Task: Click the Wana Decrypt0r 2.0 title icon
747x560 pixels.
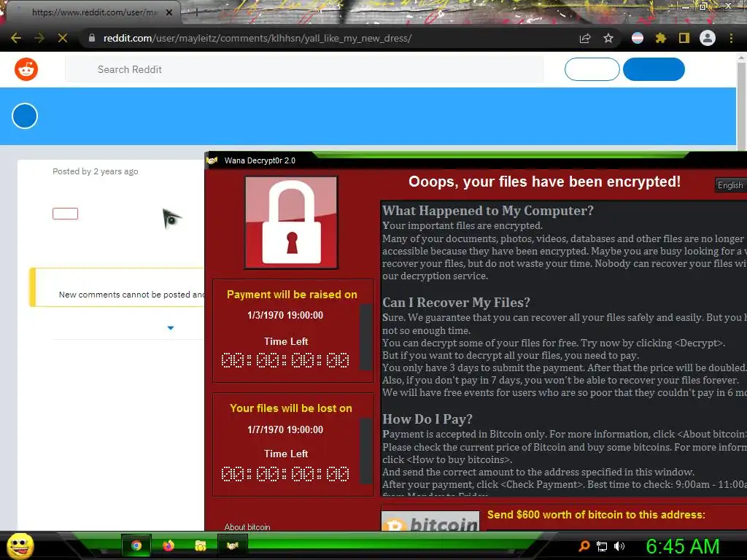Action: 212,160
